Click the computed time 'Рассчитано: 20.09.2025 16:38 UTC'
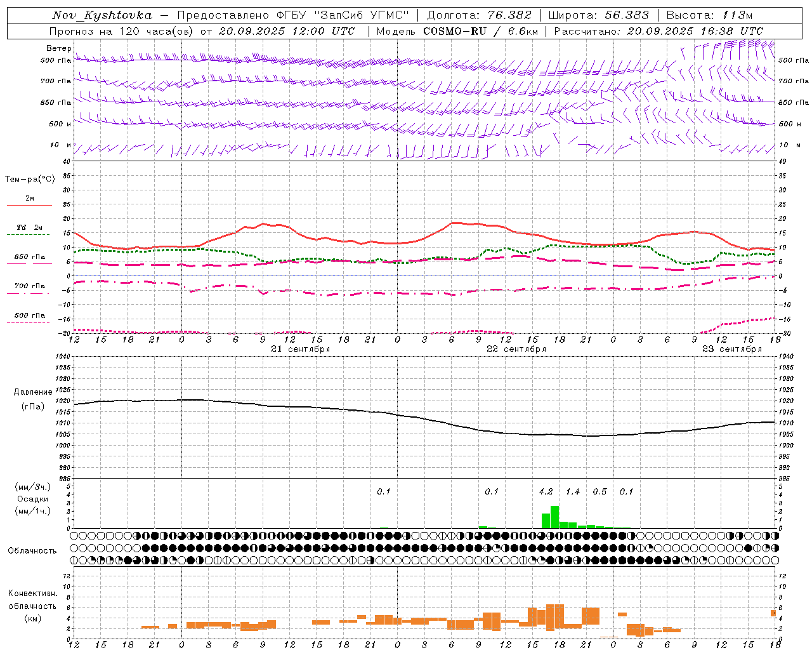Screen dimensions: 812x650 click(658, 31)
